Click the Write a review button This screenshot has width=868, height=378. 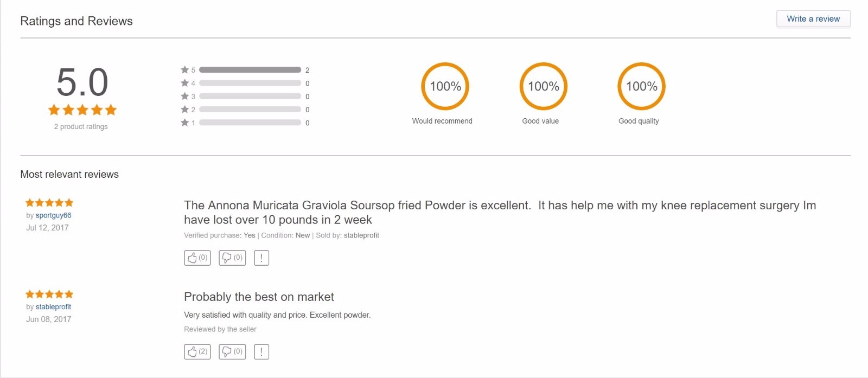(x=813, y=19)
